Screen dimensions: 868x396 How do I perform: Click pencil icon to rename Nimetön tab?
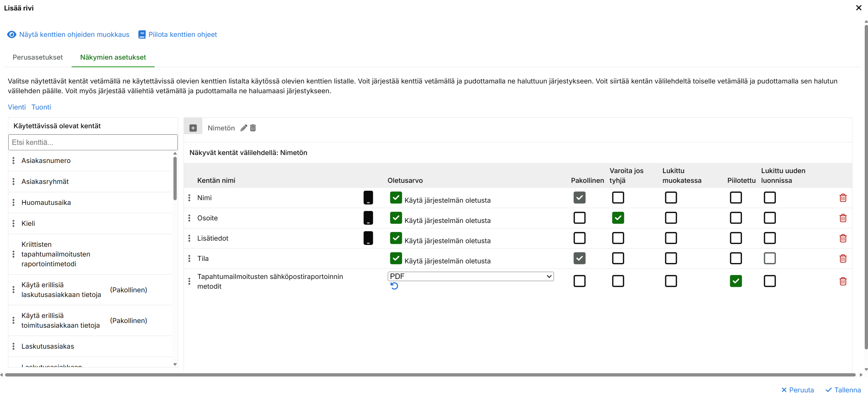coord(244,128)
